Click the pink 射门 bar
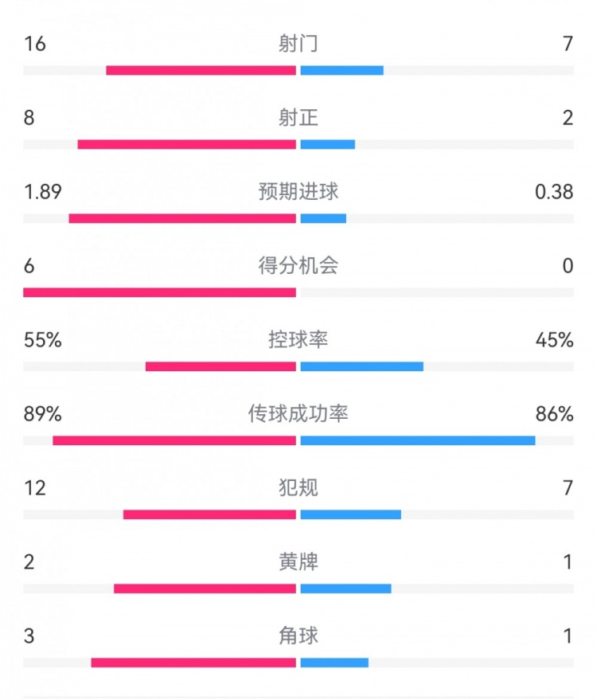The width and height of the screenshot is (597, 700). pyautogui.click(x=201, y=70)
